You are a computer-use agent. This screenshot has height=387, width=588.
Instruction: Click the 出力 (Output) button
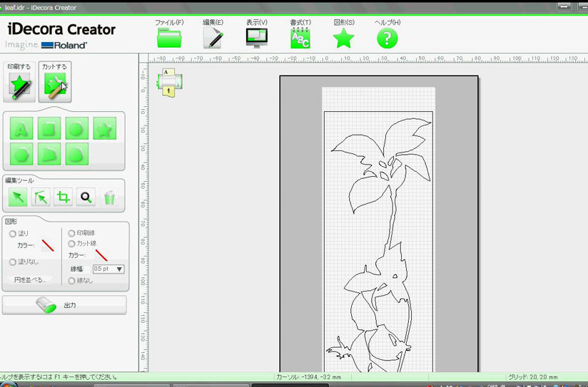click(x=64, y=305)
